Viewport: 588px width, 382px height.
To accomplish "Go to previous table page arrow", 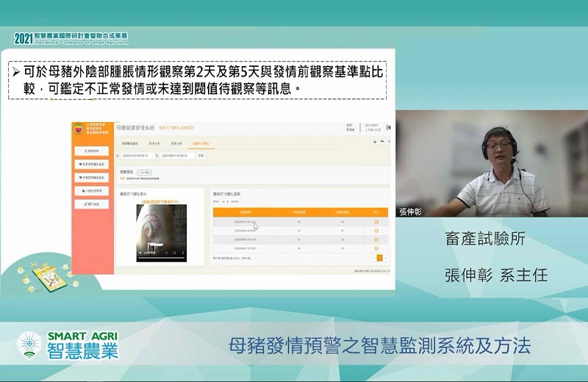I will click(374, 259).
